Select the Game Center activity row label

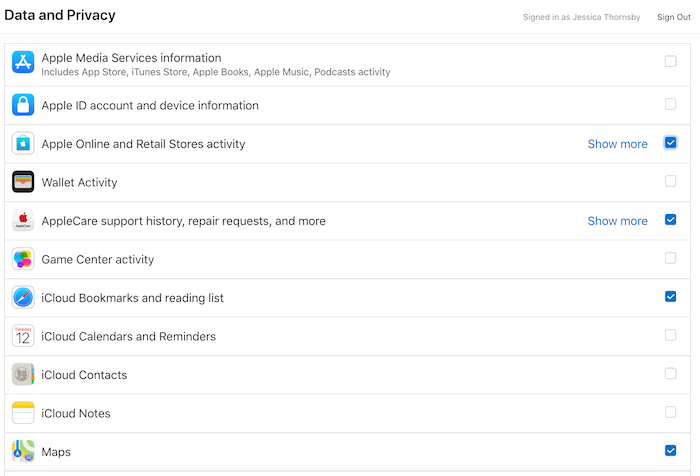(x=98, y=260)
